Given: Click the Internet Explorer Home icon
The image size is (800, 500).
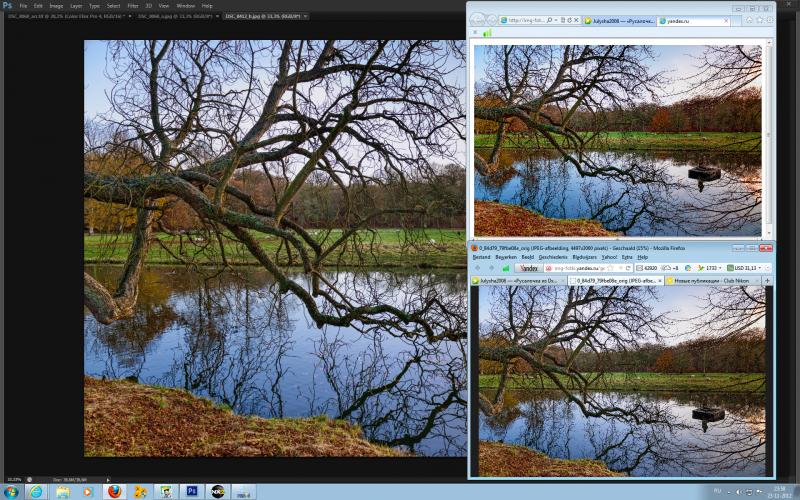Looking at the screenshot, I should (748, 20).
